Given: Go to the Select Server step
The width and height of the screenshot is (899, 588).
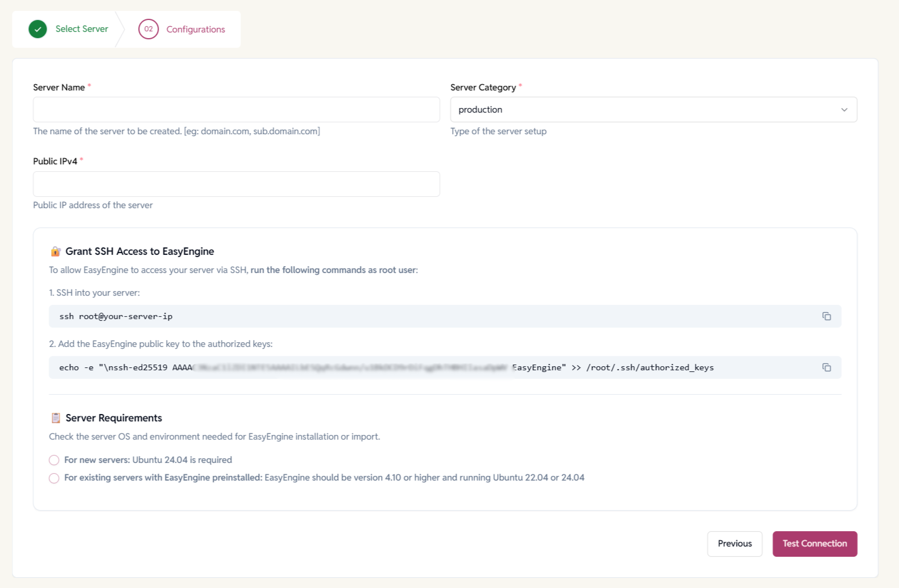Looking at the screenshot, I should (82, 29).
